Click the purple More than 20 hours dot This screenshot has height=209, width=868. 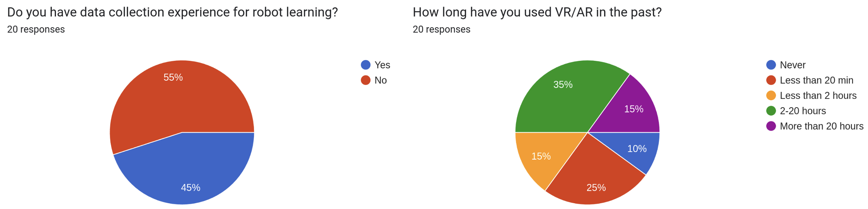[771, 126]
